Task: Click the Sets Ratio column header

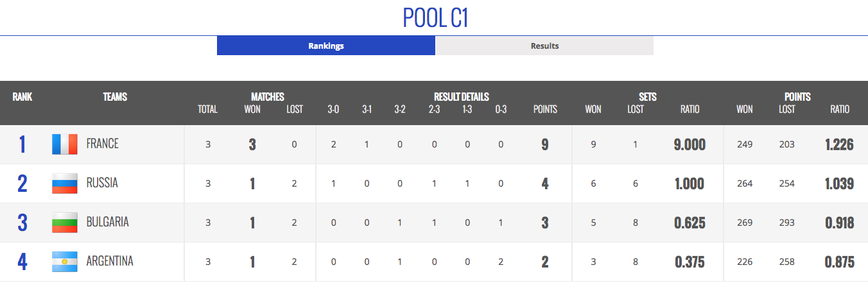Action: [690, 109]
